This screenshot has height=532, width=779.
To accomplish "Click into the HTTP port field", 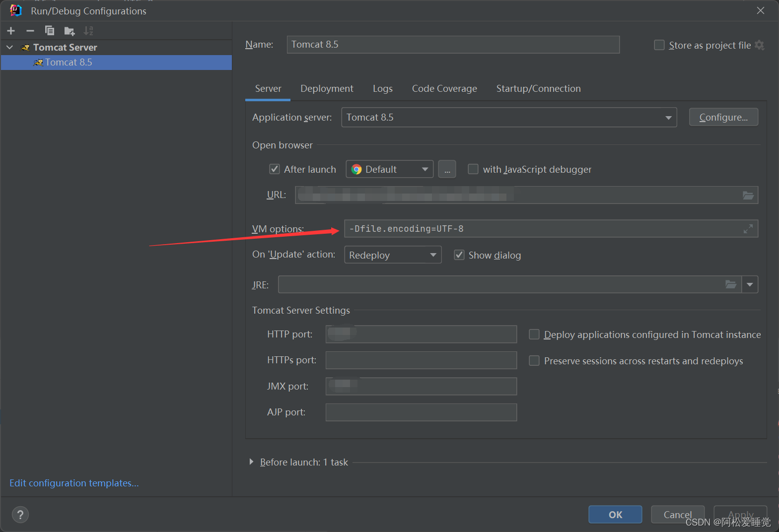I will point(421,334).
